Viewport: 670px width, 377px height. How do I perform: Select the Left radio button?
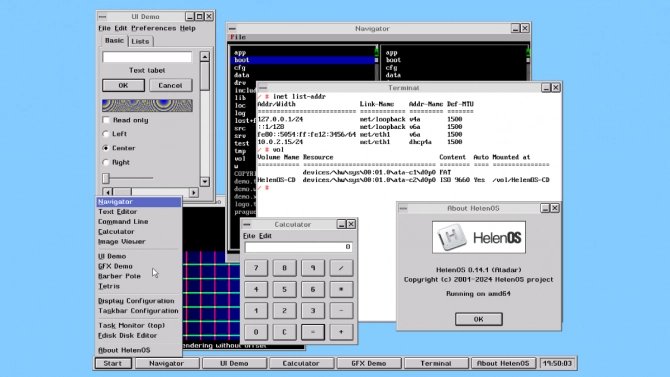[106, 134]
